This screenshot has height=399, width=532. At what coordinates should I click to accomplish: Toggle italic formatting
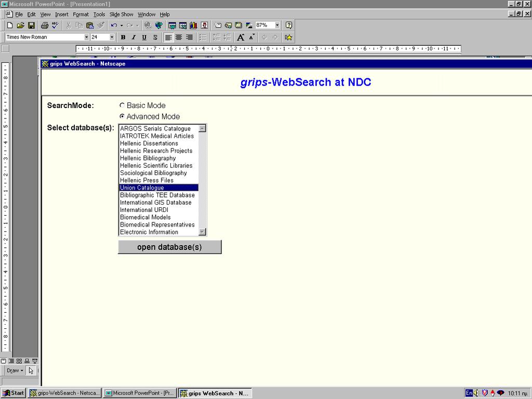coord(134,37)
